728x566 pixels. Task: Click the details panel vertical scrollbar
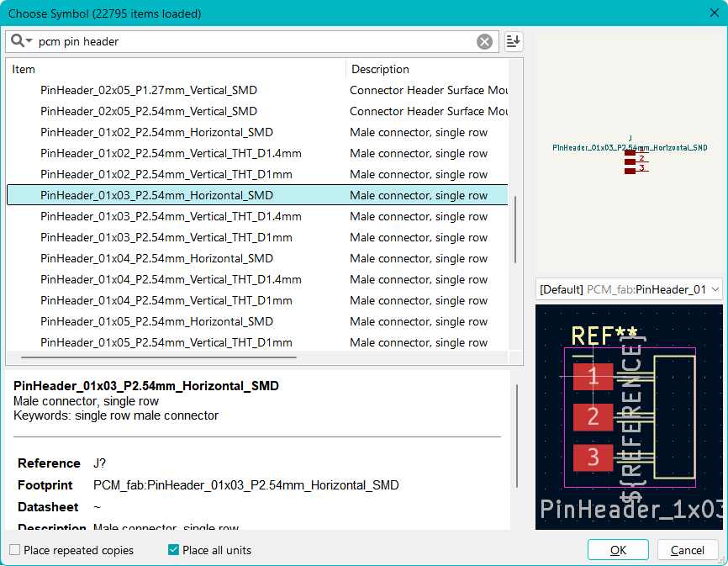[x=517, y=436]
